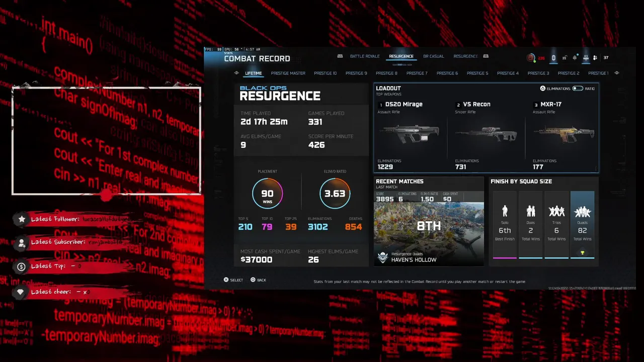The width and height of the screenshot is (644, 362).
Task: Click the R3 stick icon in top bar
Action: click(586, 58)
